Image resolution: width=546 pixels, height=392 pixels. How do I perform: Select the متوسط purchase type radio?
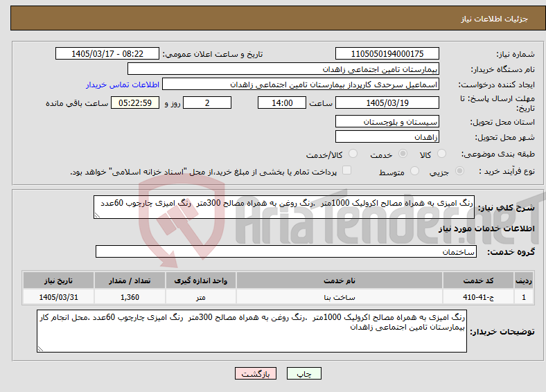pyautogui.click(x=414, y=171)
